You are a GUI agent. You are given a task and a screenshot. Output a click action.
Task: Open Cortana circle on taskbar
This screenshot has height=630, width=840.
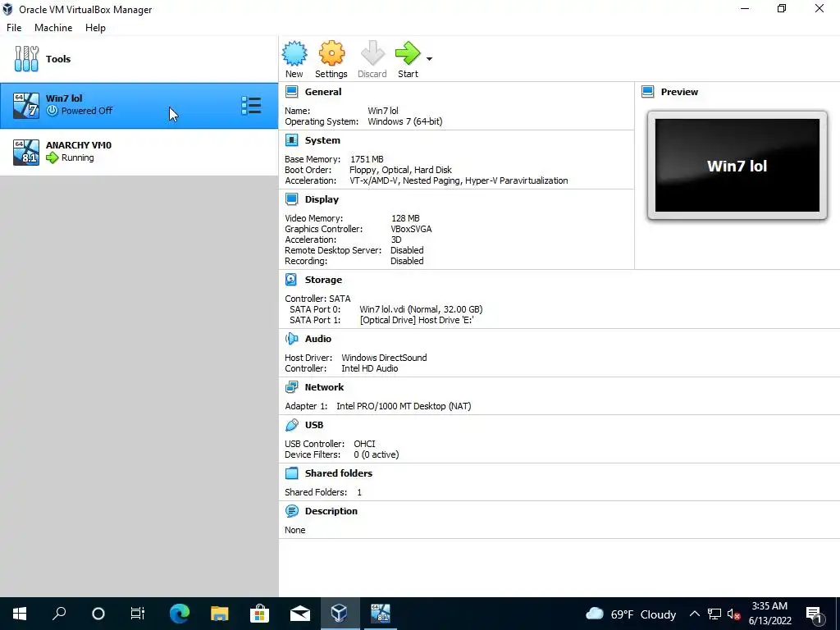pos(98,614)
